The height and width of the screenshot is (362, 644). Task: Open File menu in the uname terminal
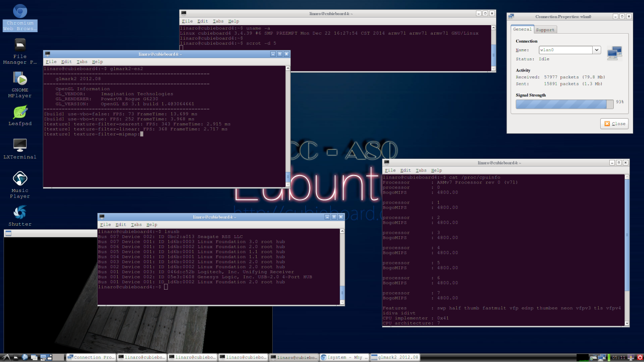[187, 22]
